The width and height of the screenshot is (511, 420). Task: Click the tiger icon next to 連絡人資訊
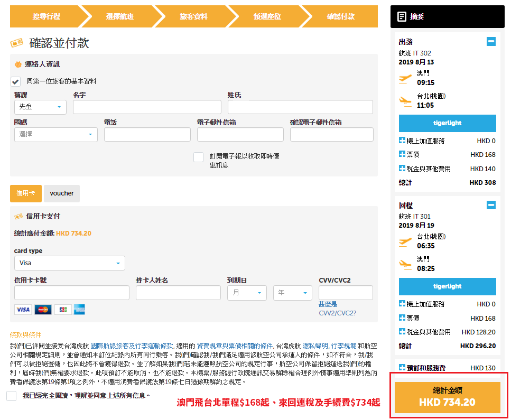[x=18, y=64]
